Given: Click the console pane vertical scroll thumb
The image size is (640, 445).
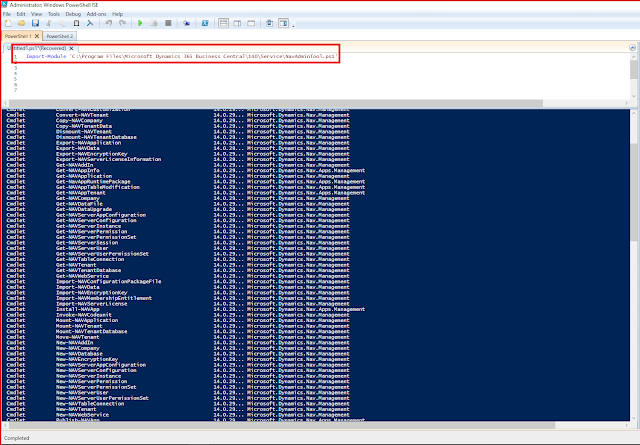Looking at the screenshot, I should 633,192.
